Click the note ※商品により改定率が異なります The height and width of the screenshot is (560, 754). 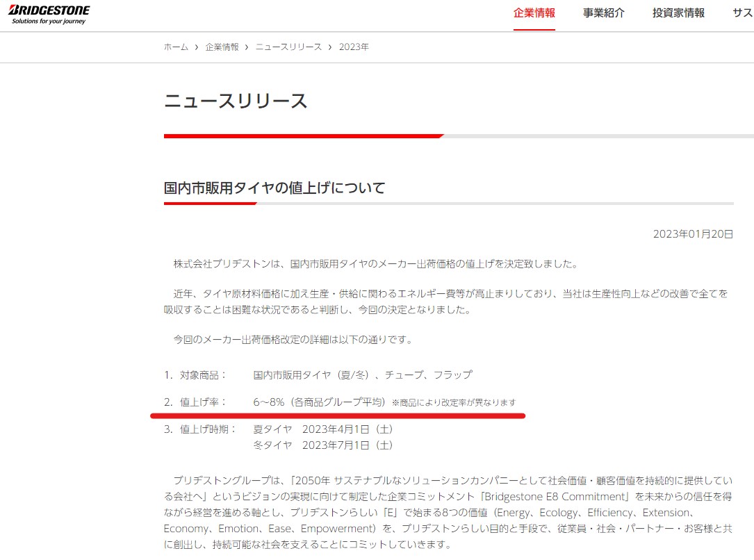(454, 402)
